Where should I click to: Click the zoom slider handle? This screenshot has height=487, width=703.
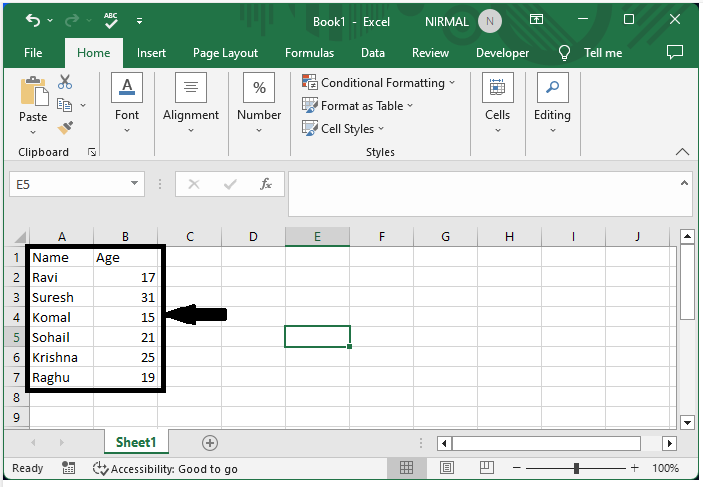576,468
